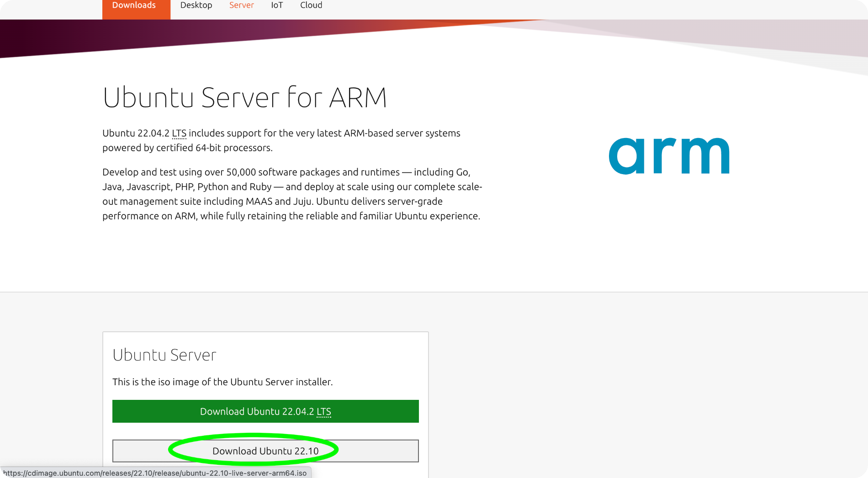868x478 pixels.
Task: Click Download Ubuntu 22.04.2 LTS button
Action: point(265,411)
